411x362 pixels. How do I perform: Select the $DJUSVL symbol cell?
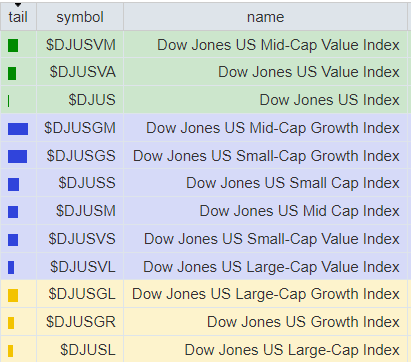(x=80, y=267)
